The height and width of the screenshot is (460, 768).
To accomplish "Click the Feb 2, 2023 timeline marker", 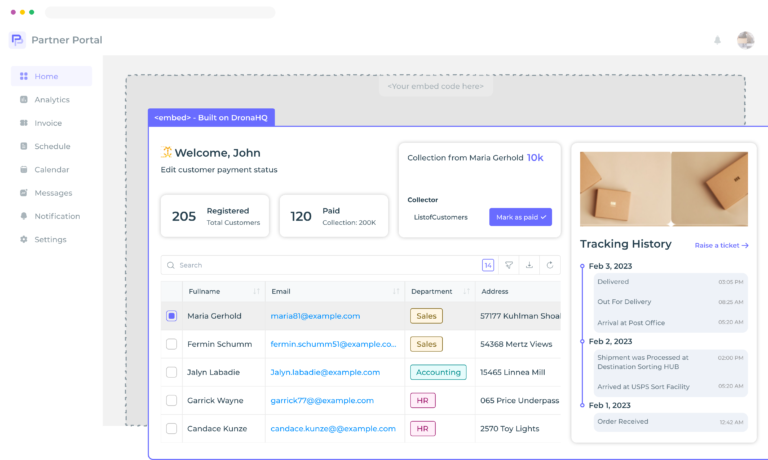I will point(582,341).
